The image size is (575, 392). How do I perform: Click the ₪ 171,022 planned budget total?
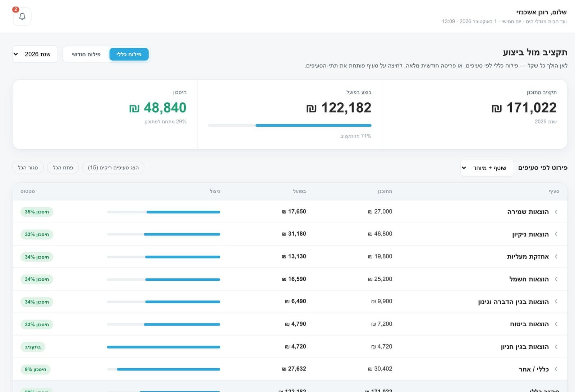point(524,108)
